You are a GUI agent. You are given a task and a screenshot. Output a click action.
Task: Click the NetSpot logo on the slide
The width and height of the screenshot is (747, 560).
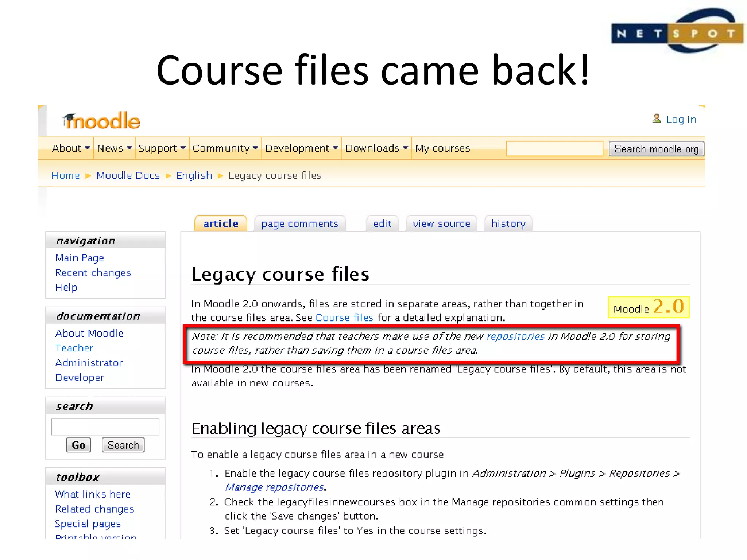(x=677, y=31)
